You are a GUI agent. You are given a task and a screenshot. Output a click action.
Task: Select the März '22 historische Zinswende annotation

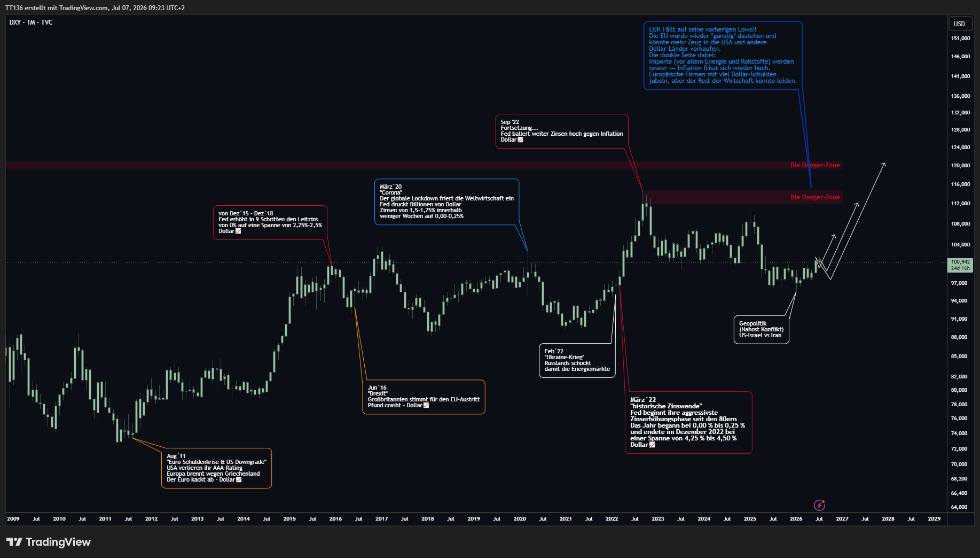(x=688, y=422)
